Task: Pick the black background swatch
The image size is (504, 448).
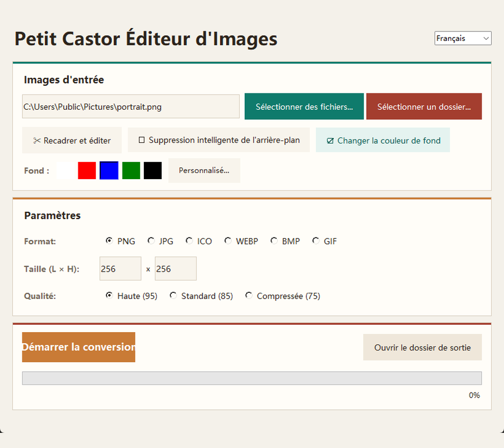Action: (x=153, y=170)
